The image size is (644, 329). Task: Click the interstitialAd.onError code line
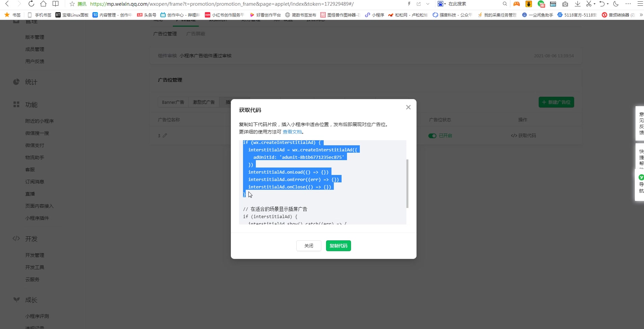(293, 179)
